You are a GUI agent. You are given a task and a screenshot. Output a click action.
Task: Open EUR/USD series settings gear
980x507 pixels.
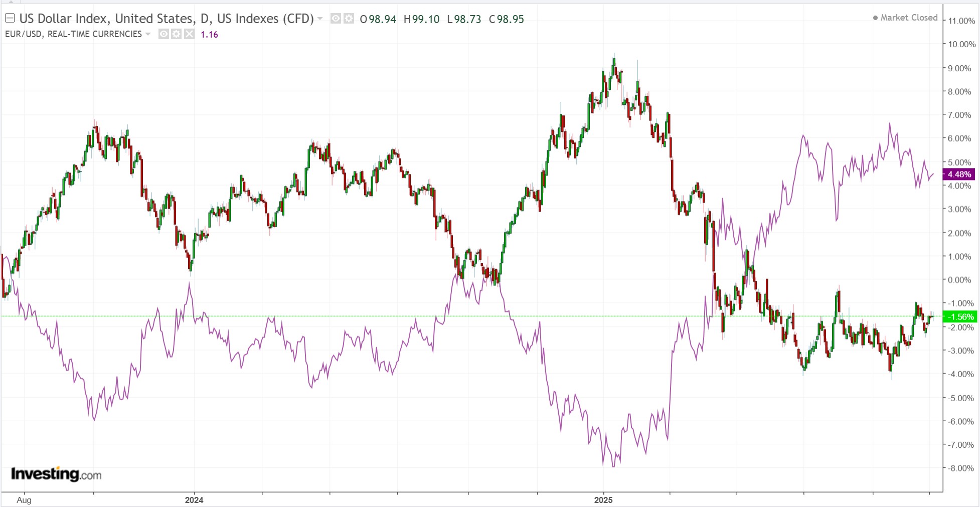(176, 34)
